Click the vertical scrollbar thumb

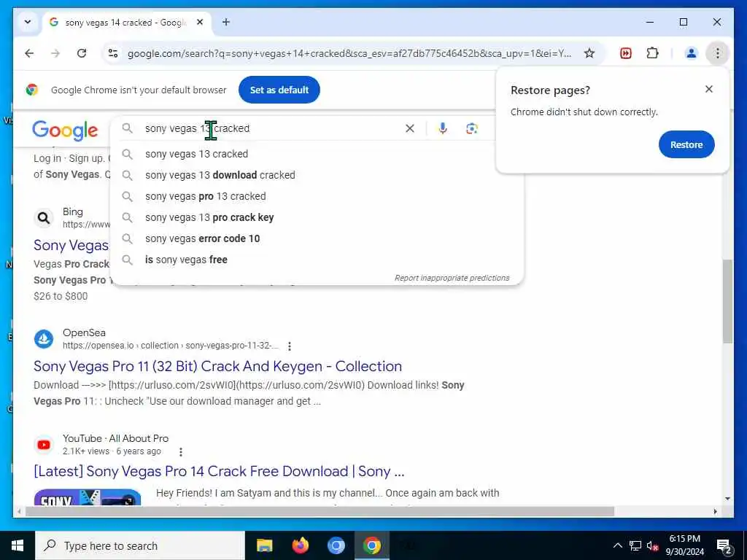727,301
